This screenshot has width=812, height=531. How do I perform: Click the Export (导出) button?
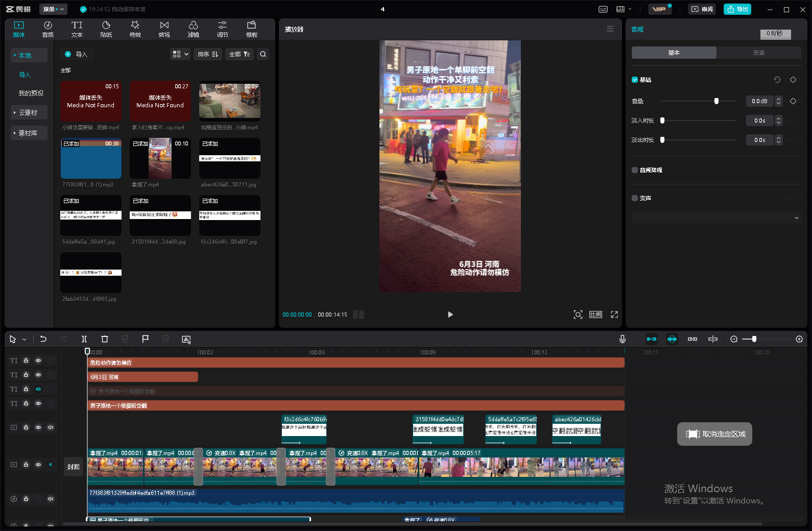click(737, 9)
